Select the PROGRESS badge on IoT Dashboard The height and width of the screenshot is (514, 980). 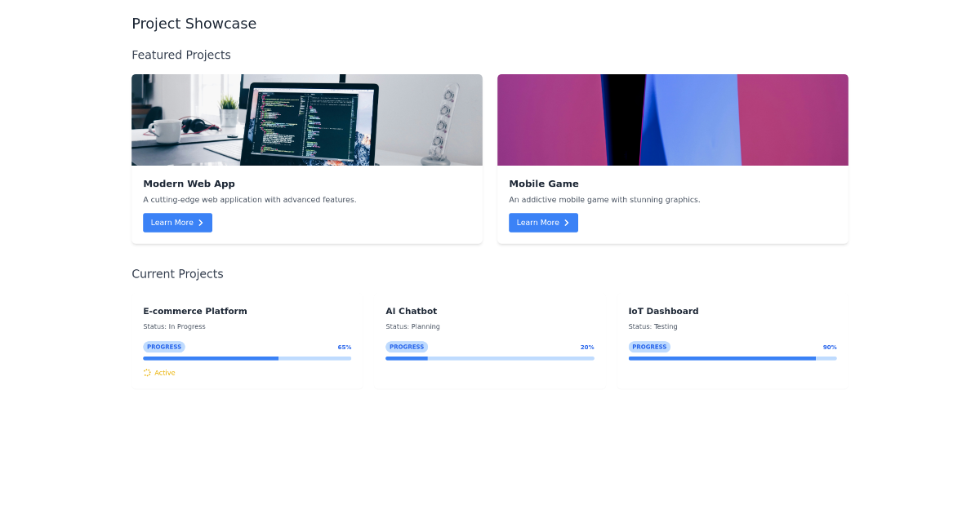point(649,347)
